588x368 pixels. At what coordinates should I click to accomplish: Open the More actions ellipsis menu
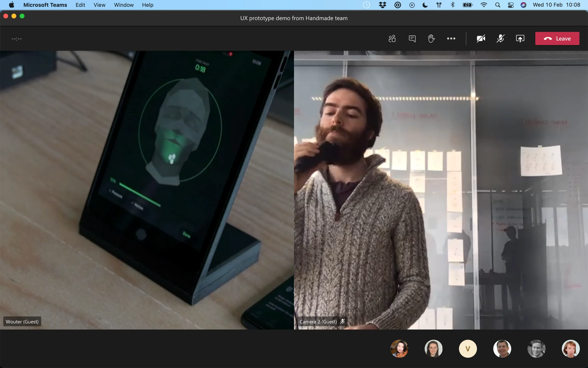coord(451,38)
